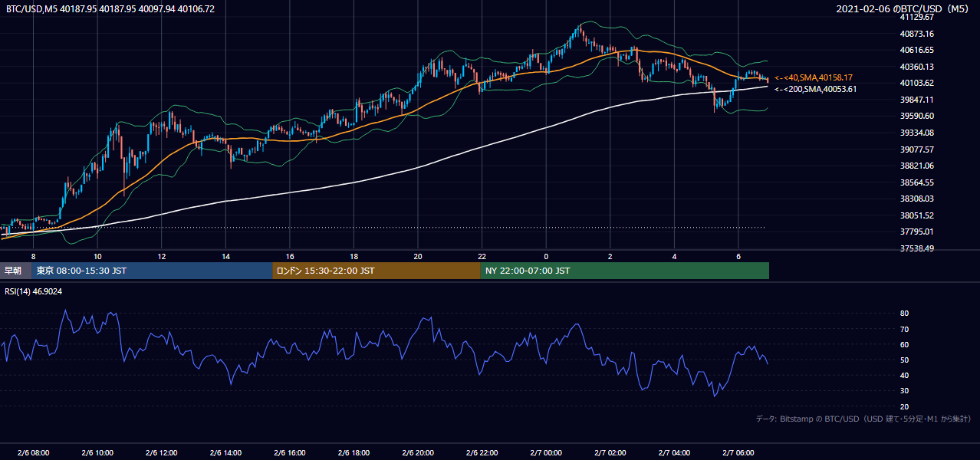This screenshot has width=980, height=460.
Task: Click the RSI scale value 20
Action: click(x=905, y=406)
